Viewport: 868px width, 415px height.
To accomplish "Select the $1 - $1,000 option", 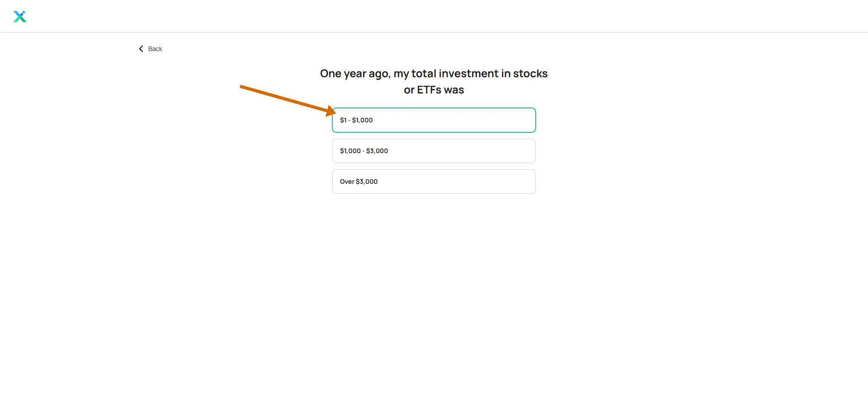I will [x=434, y=120].
